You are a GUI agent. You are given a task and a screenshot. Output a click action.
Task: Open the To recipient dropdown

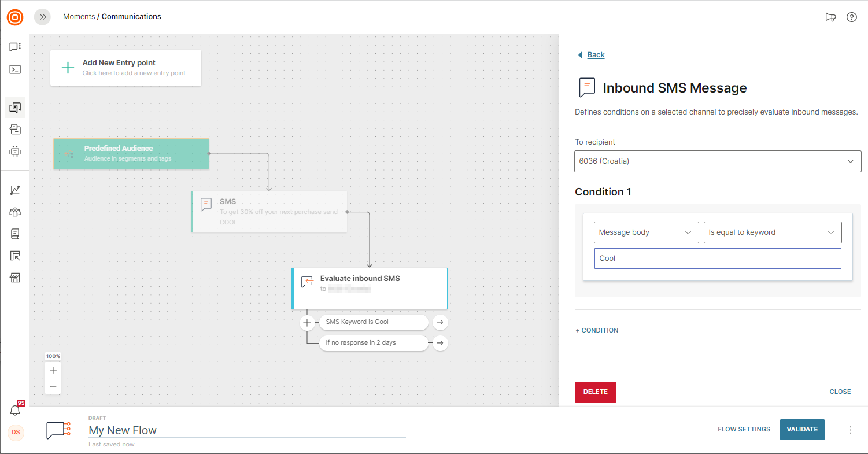tap(717, 161)
